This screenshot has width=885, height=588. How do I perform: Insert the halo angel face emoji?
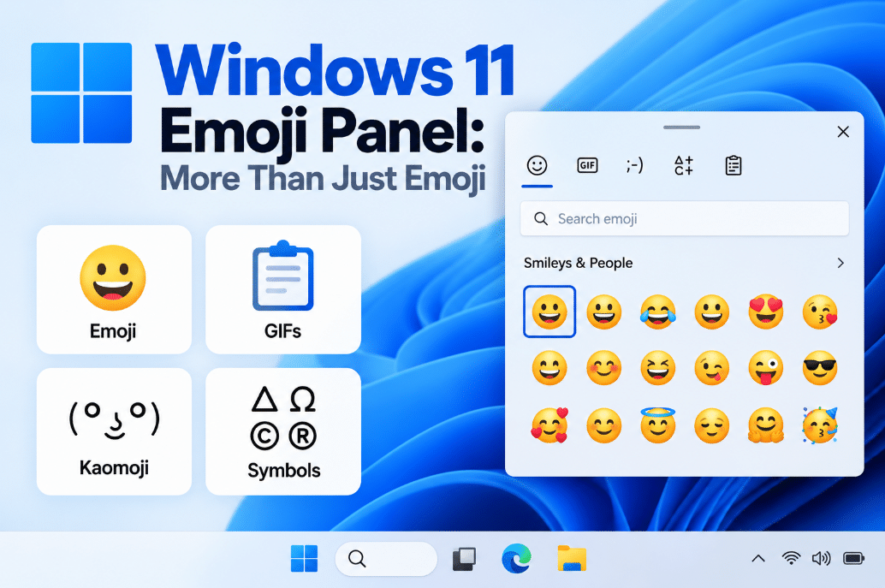[658, 425]
